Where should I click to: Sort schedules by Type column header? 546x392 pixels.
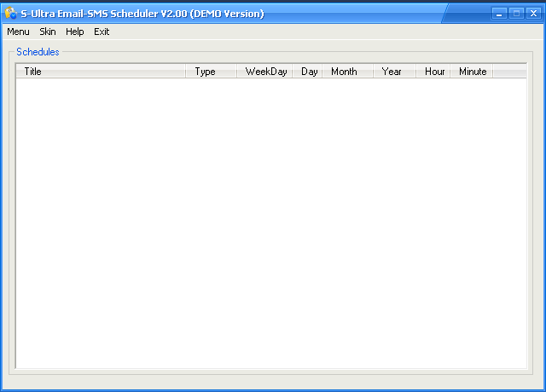211,72
